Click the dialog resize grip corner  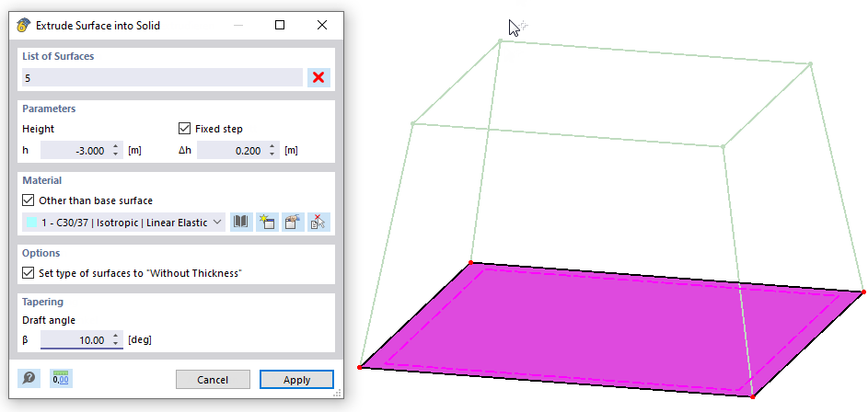coord(337,394)
